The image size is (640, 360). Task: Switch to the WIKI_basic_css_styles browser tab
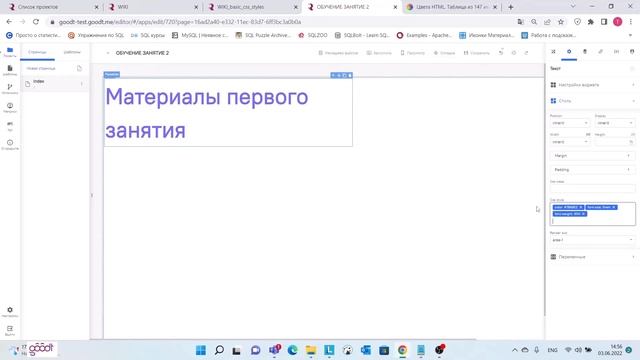252,7
